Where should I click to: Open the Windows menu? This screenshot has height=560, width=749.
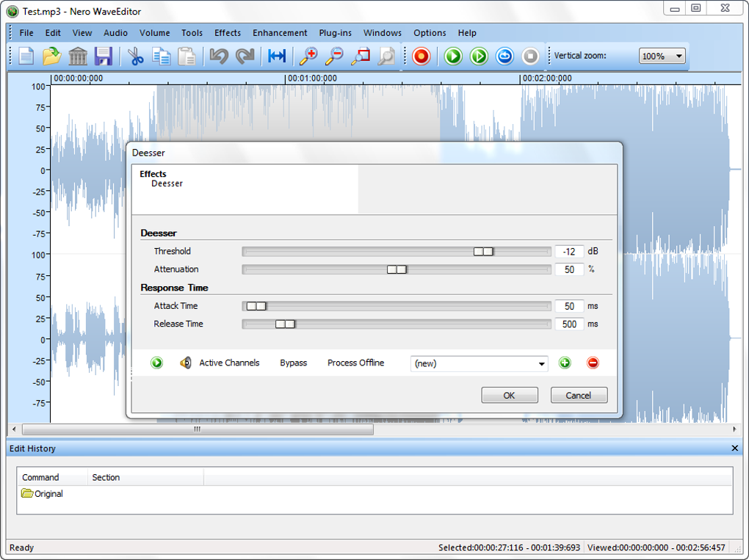383,33
